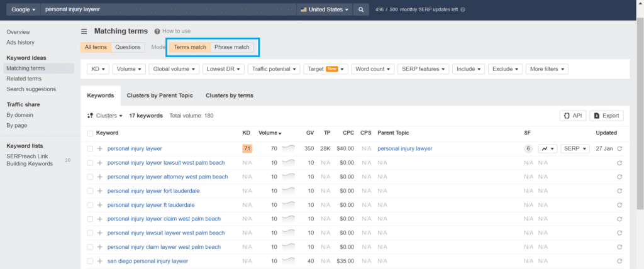Switch to Clusters by terms tab
The width and height of the screenshot is (644, 269).
click(x=230, y=96)
